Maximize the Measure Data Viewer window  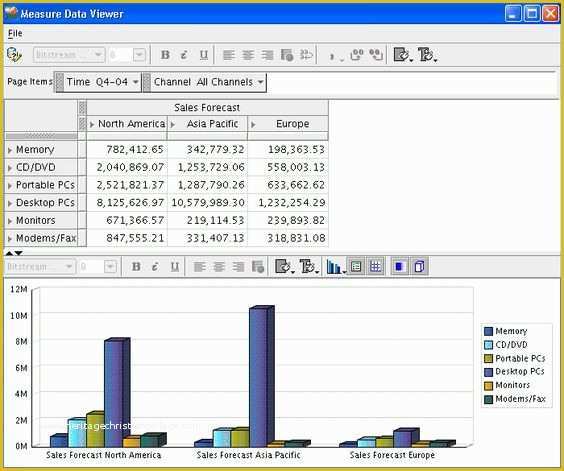click(x=532, y=14)
